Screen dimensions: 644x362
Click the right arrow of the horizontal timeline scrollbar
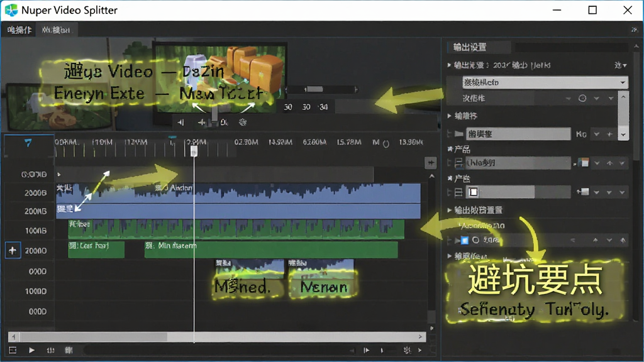[x=420, y=337]
